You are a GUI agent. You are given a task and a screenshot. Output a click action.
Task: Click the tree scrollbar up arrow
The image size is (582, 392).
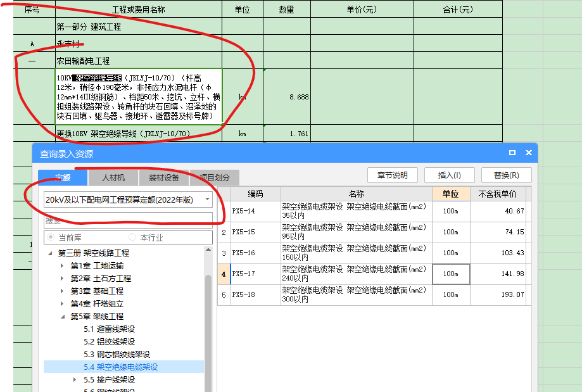coord(208,250)
